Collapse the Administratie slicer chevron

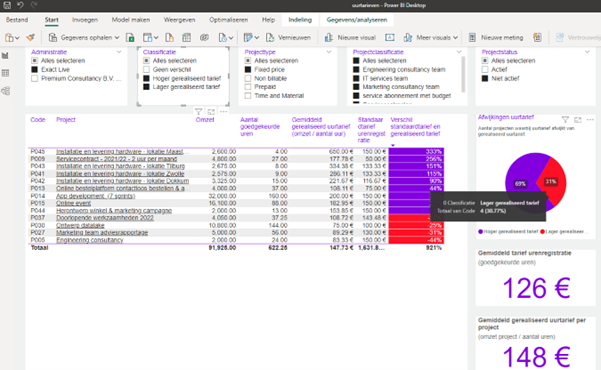(119, 52)
